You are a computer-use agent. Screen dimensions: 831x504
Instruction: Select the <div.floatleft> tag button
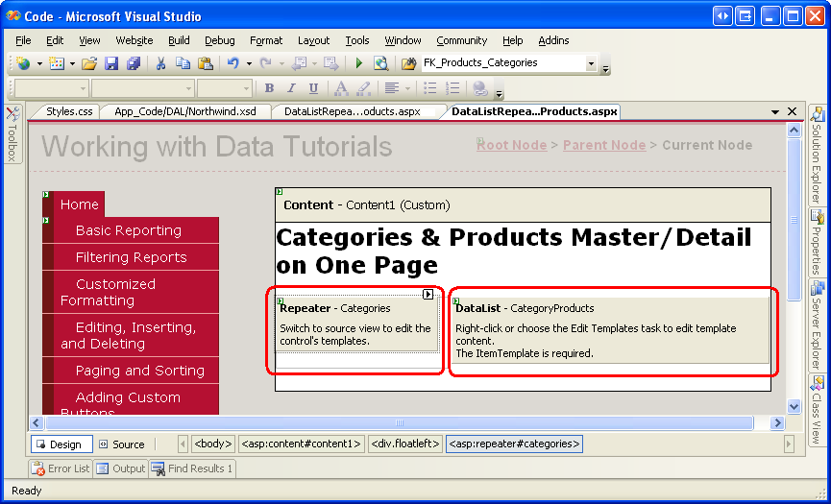(405, 444)
